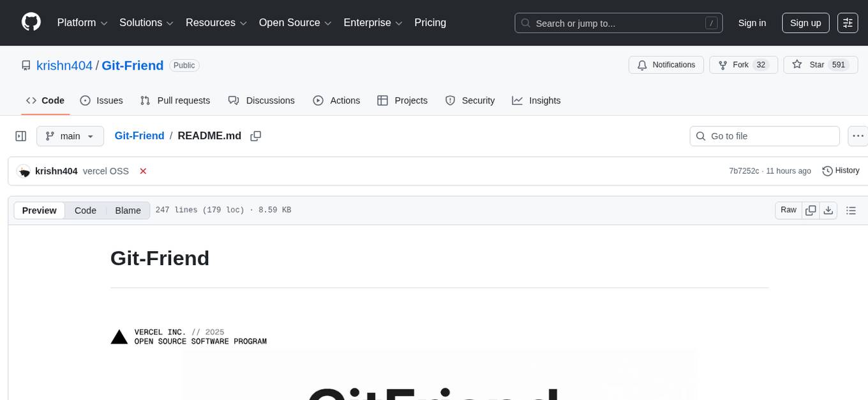
Task: Click the failed check red X indicator
Action: coord(143,171)
